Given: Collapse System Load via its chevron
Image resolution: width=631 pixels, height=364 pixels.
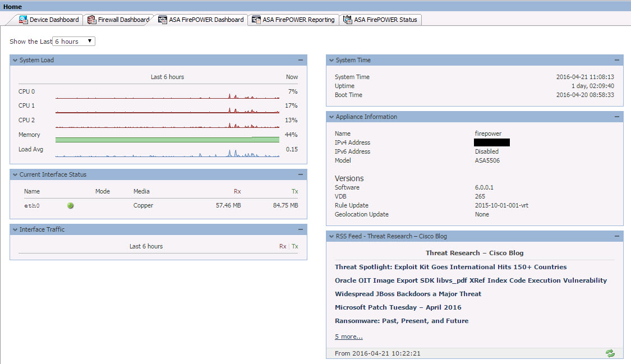Looking at the screenshot, I should pos(14,60).
